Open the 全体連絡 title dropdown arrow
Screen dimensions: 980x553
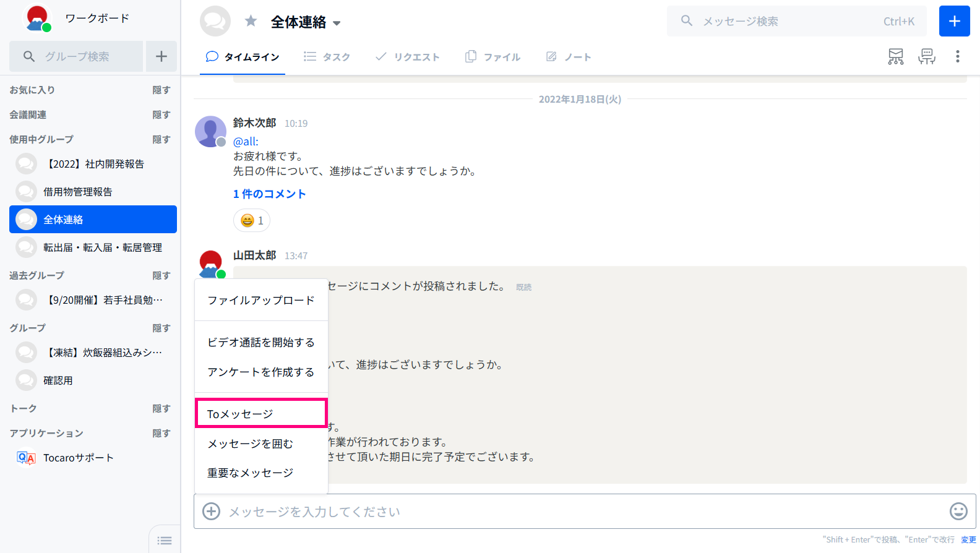pyautogui.click(x=337, y=23)
